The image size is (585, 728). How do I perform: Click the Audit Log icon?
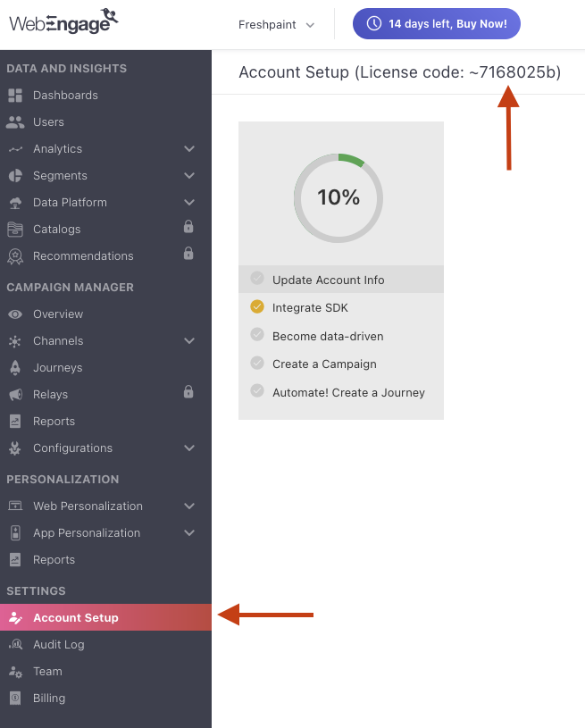15,645
